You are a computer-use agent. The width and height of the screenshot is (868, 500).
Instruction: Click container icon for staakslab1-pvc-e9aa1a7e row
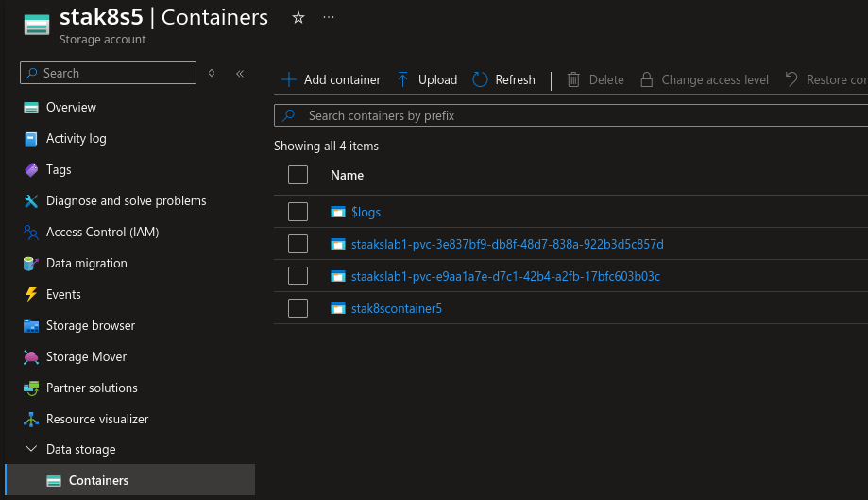point(338,276)
